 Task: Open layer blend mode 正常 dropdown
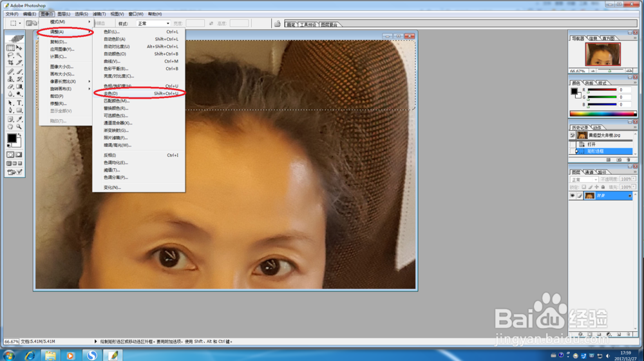[x=584, y=180]
